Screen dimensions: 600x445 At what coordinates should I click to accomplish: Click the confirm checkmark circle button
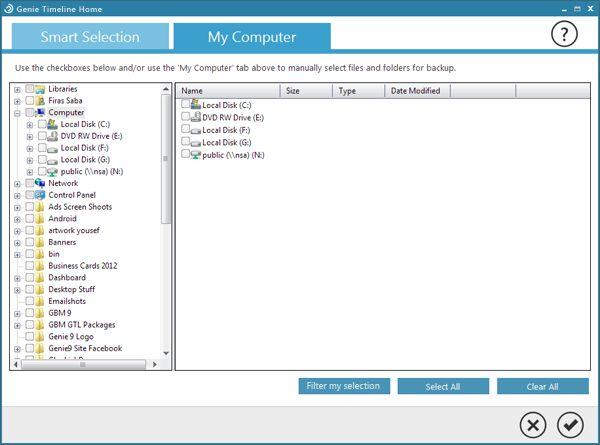(x=570, y=425)
